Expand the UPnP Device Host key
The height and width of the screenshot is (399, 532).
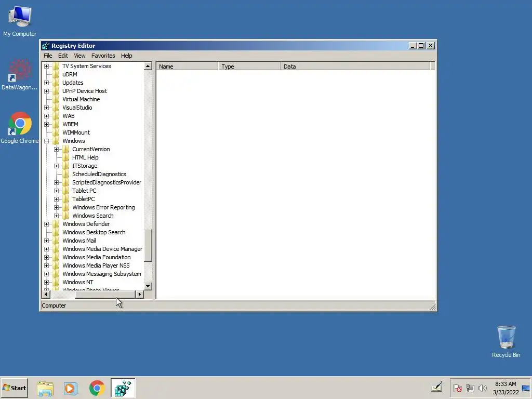(x=46, y=91)
